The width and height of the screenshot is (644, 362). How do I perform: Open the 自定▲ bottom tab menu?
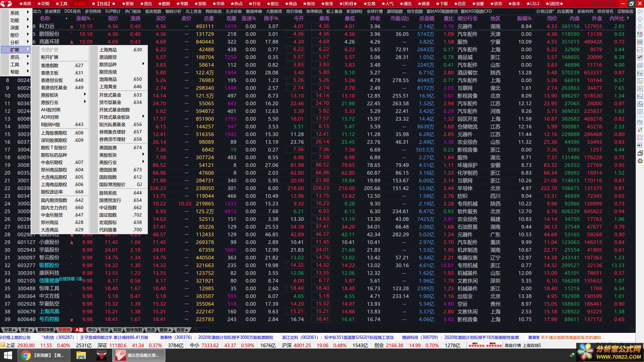coord(182,330)
